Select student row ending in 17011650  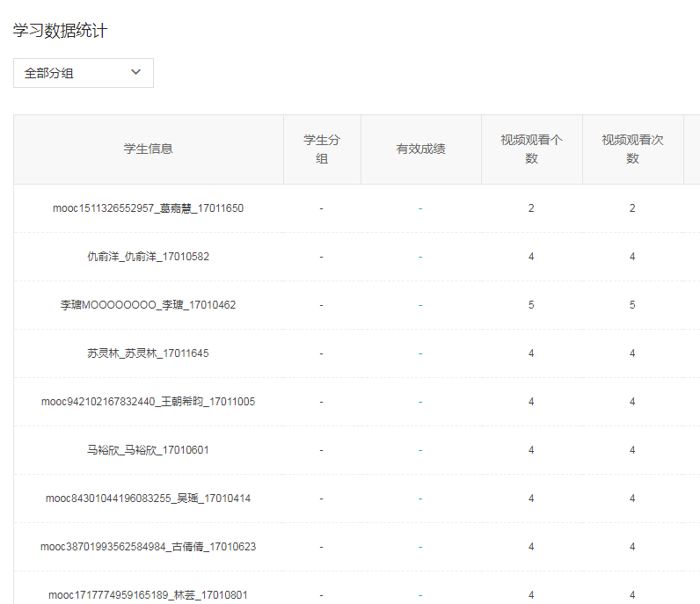click(148, 208)
